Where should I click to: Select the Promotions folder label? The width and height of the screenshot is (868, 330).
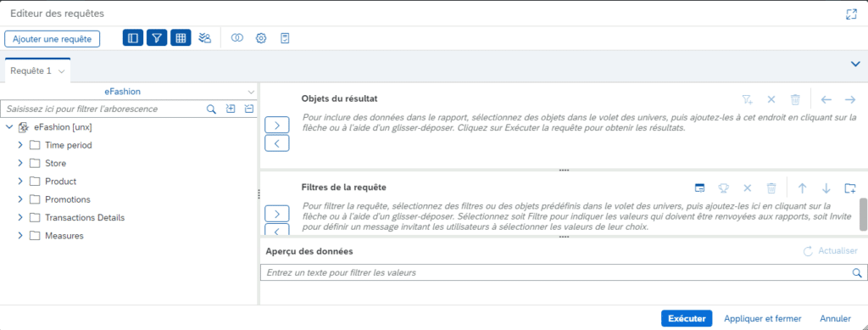(x=68, y=199)
